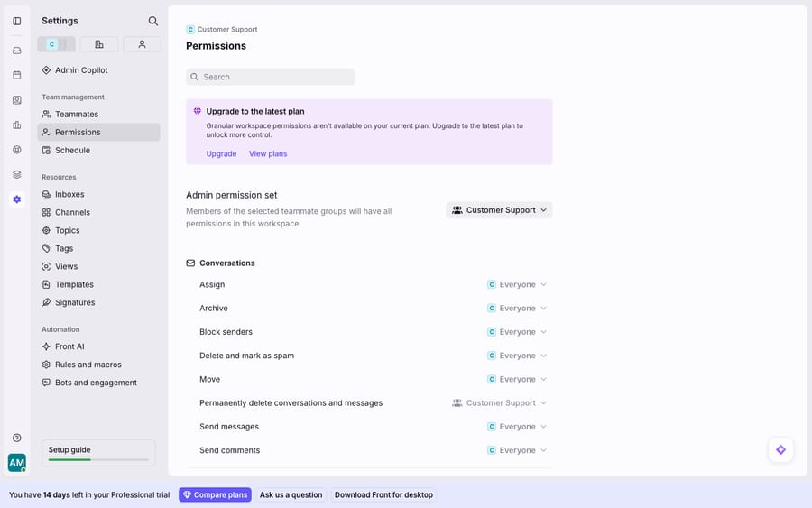Switch to company settings tab
812x508 pixels.
click(x=99, y=44)
